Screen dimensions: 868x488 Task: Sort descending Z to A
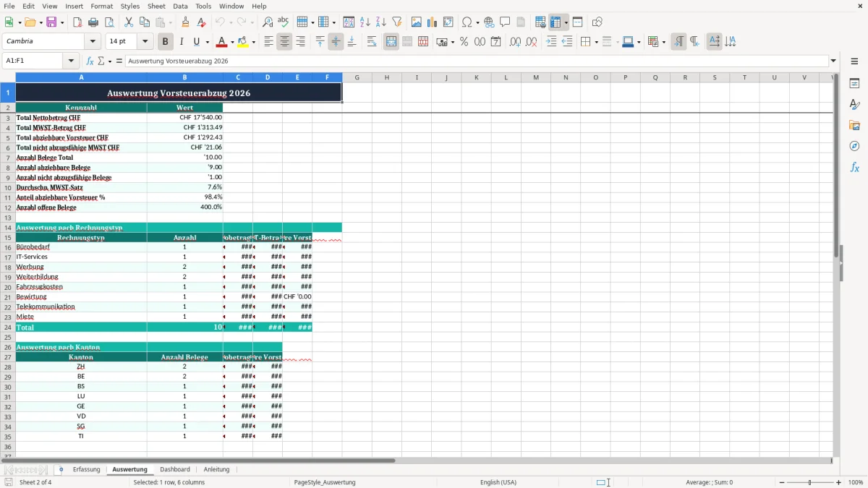[381, 22]
